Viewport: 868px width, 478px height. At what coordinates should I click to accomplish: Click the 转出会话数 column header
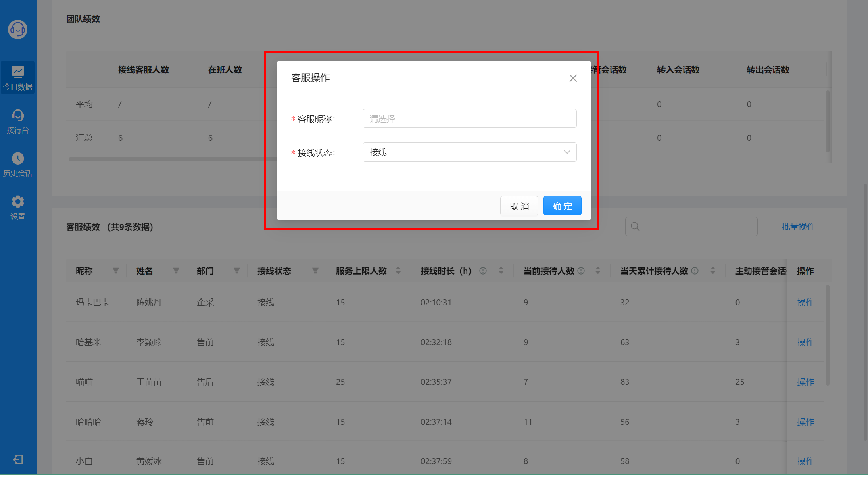coord(768,70)
